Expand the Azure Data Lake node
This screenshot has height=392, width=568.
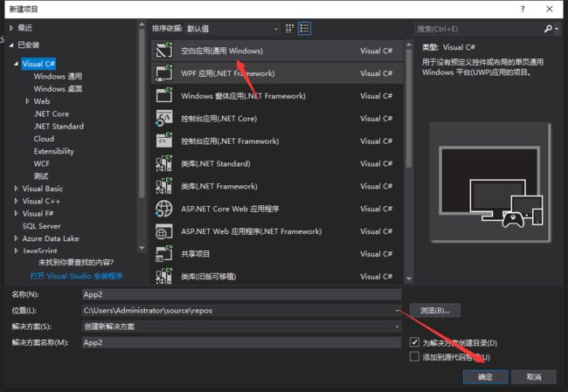[16, 238]
